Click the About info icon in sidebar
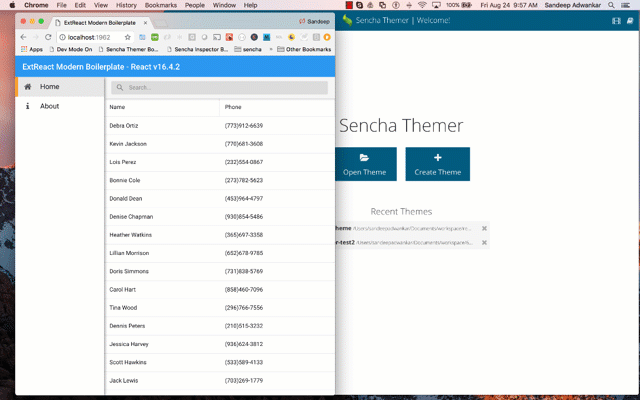The image size is (640, 400). [28, 106]
